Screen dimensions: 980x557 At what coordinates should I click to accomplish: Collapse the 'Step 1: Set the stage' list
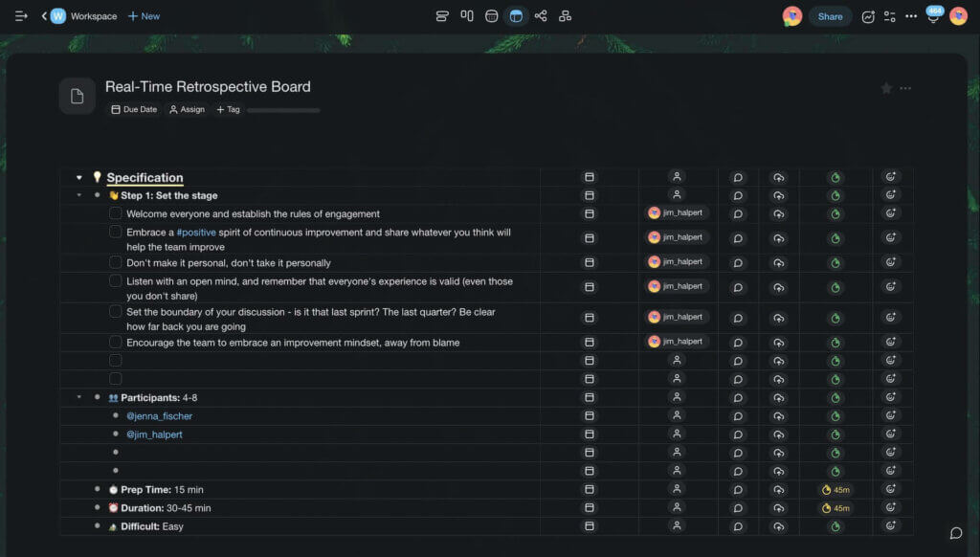pyautogui.click(x=79, y=195)
